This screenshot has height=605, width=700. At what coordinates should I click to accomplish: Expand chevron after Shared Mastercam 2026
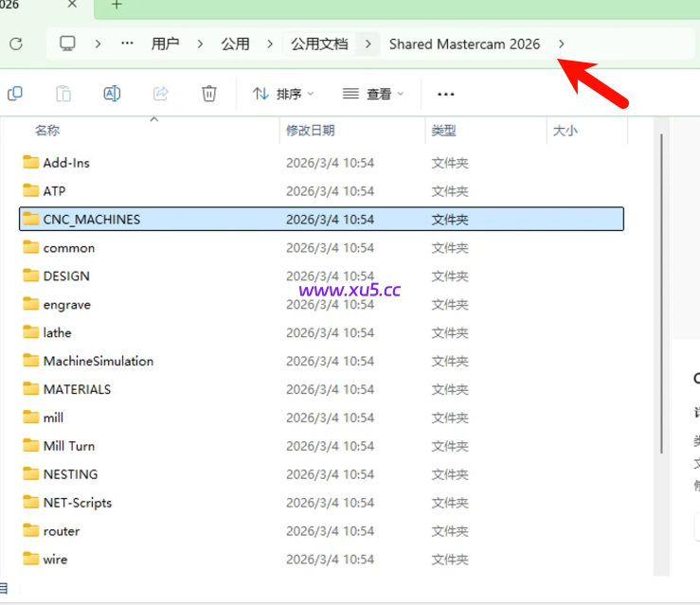click(562, 44)
